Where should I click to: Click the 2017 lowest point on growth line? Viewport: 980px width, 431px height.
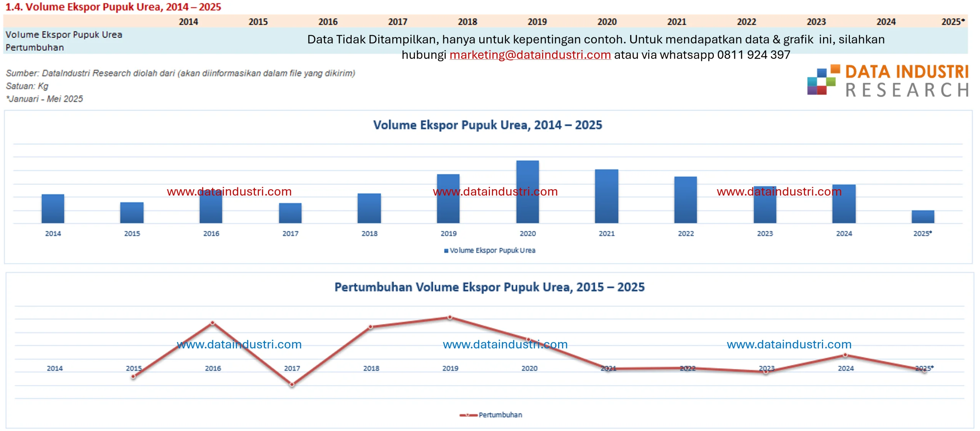(x=292, y=384)
